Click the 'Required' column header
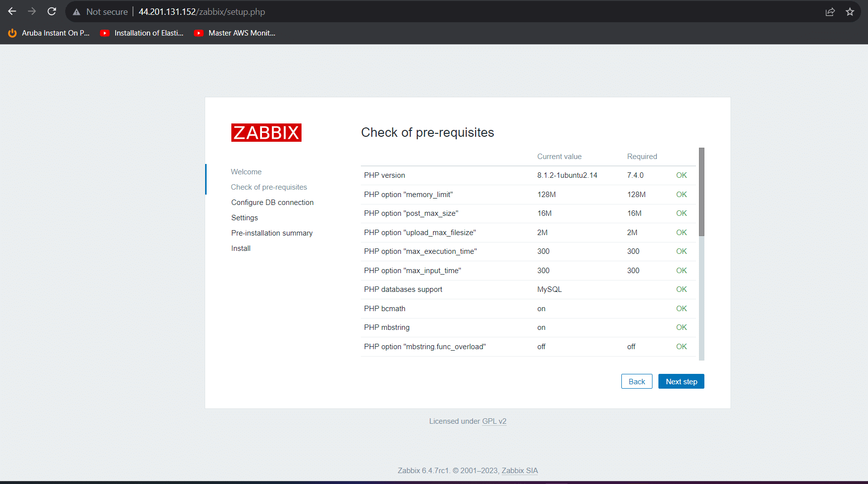The width and height of the screenshot is (868, 484). [x=642, y=157]
